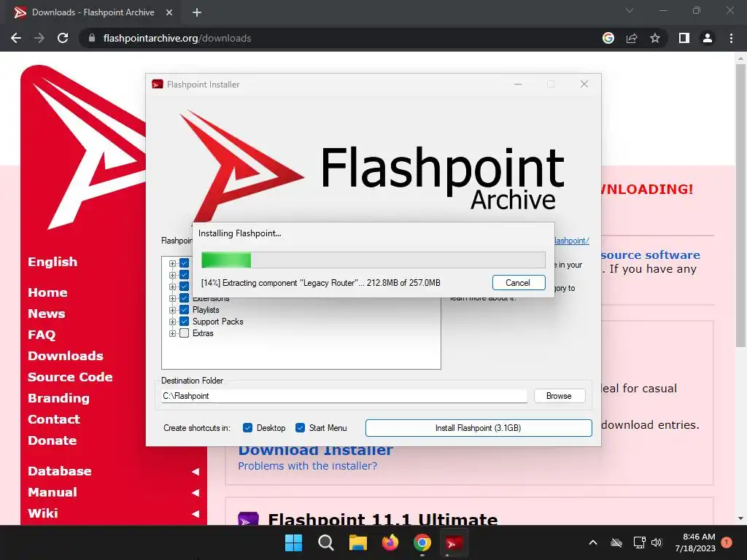This screenshot has height=560, width=747.
Task: Uncheck the Playlists component checkbox
Action: 185,310
